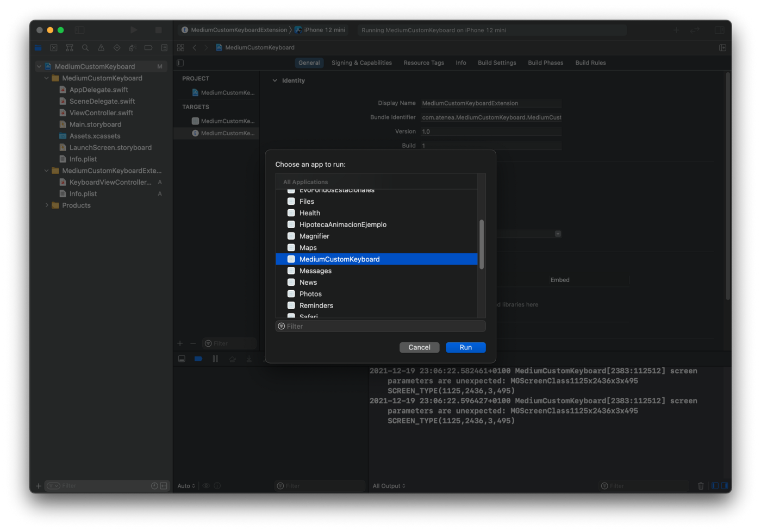This screenshot has height=532, width=761.
Task: Go back with the left chevron
Action: click(x=195, y=48)
